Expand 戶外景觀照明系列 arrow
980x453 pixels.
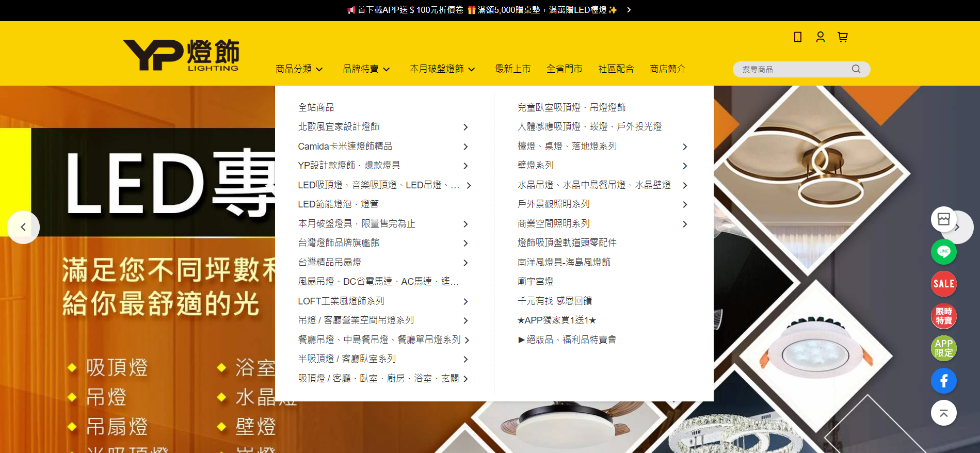coord(685,204)
